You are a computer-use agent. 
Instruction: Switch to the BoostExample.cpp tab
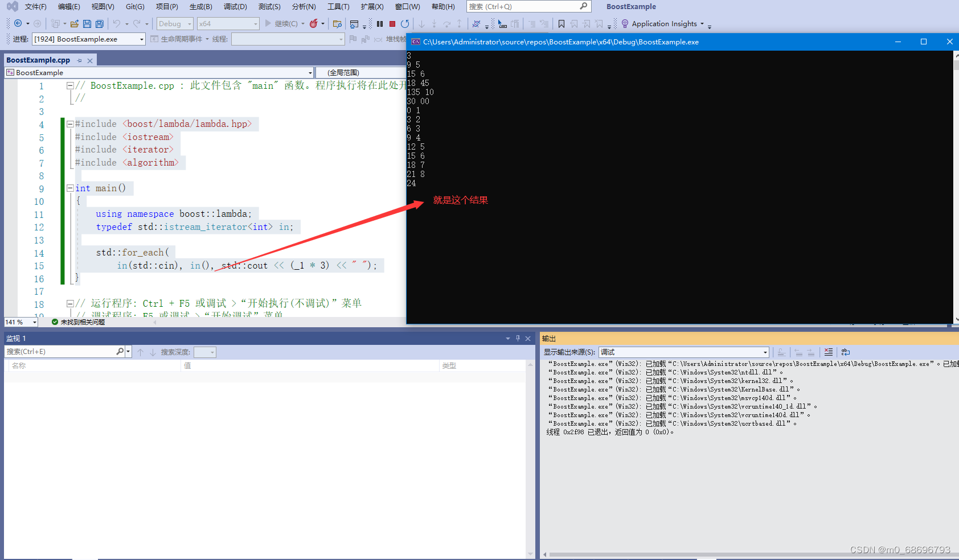click(38, 60)
